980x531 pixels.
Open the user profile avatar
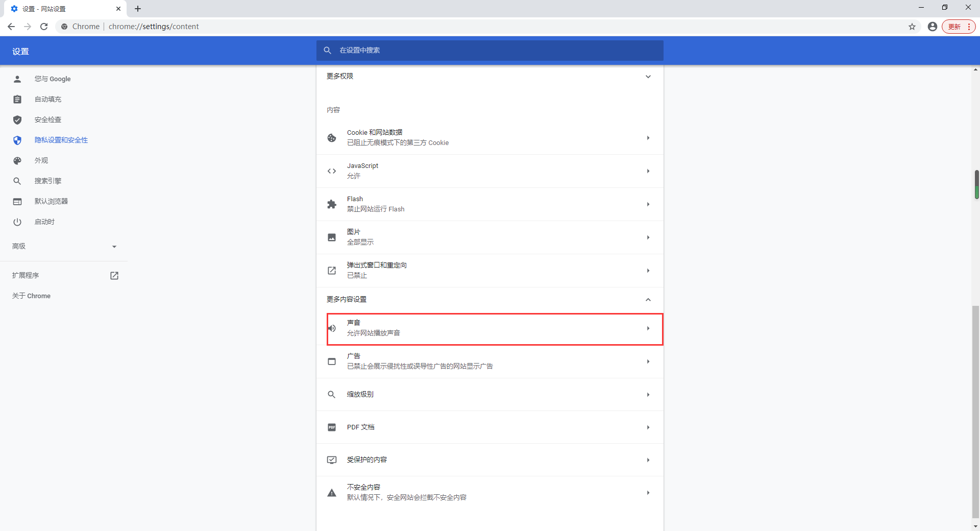[933, 27]
